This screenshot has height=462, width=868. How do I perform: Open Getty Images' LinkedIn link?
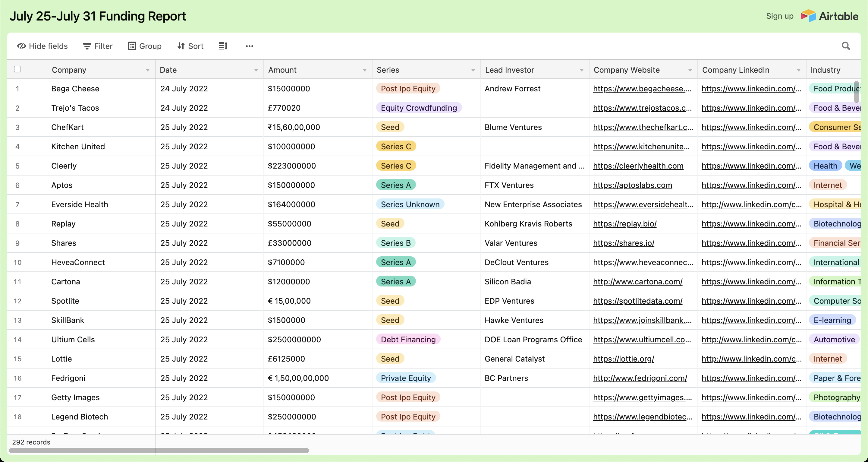click(x=751, y=397)
